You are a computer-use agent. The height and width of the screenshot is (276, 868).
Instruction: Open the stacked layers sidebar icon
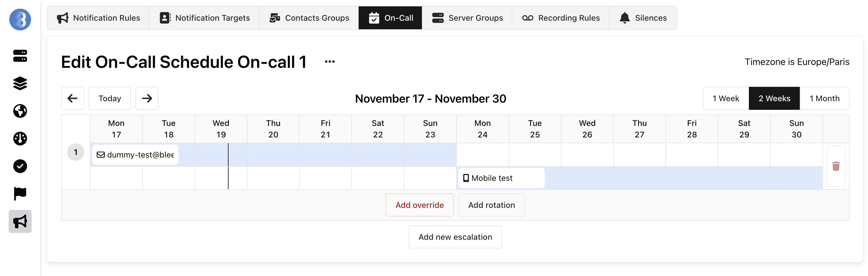[20, 83]
